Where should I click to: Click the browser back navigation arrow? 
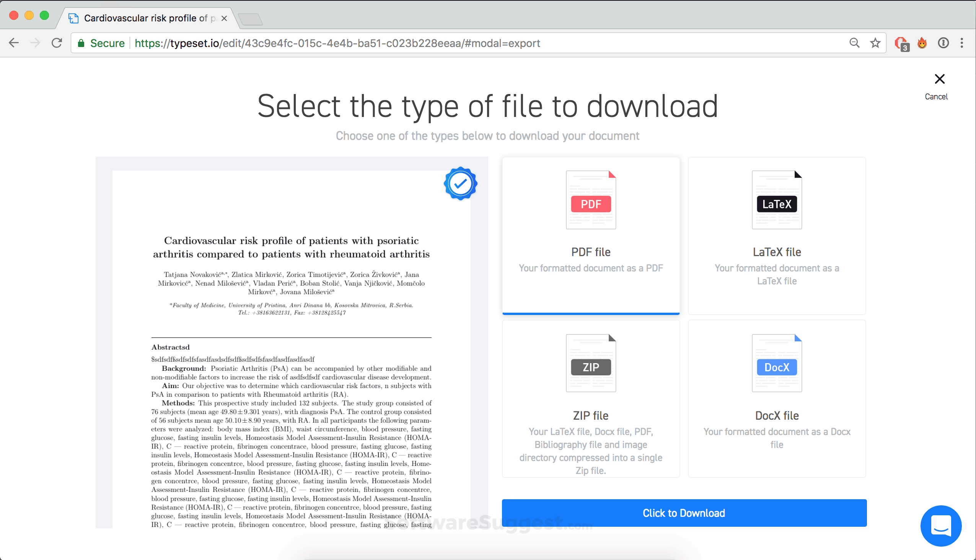[13, 43]
